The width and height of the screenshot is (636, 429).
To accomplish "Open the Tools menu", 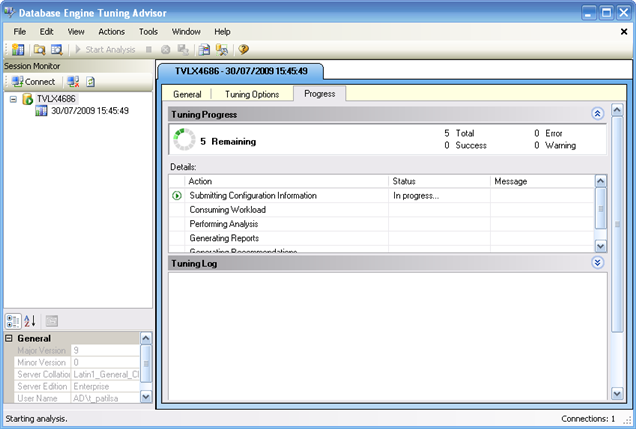I will coord(148,32).
